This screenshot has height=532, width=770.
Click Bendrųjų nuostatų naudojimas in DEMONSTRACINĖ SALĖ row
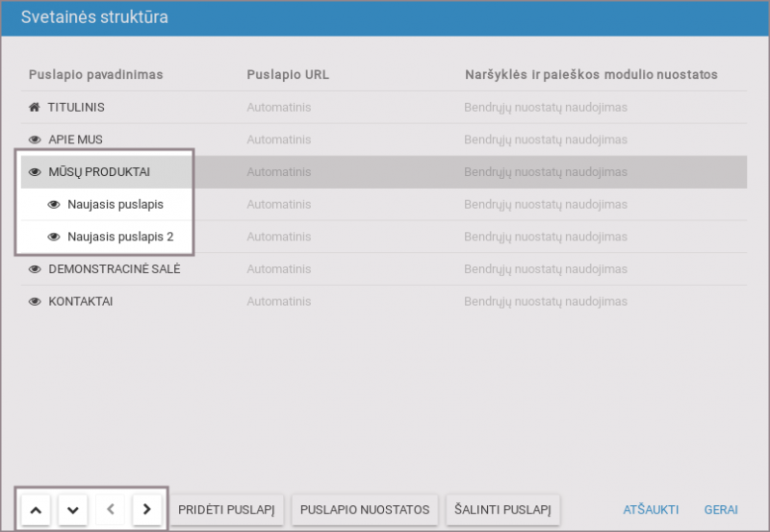pyautogui.click(x=545, y=269)
